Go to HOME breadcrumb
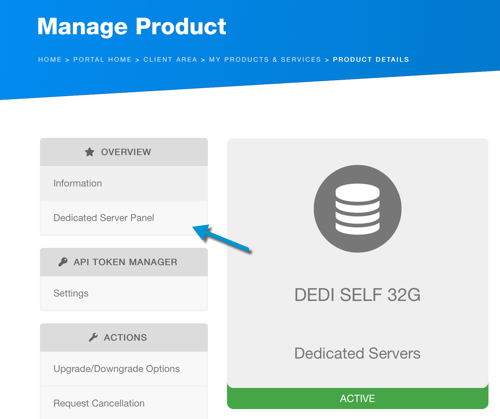500x419 pixels. click(x=50, y=60)
